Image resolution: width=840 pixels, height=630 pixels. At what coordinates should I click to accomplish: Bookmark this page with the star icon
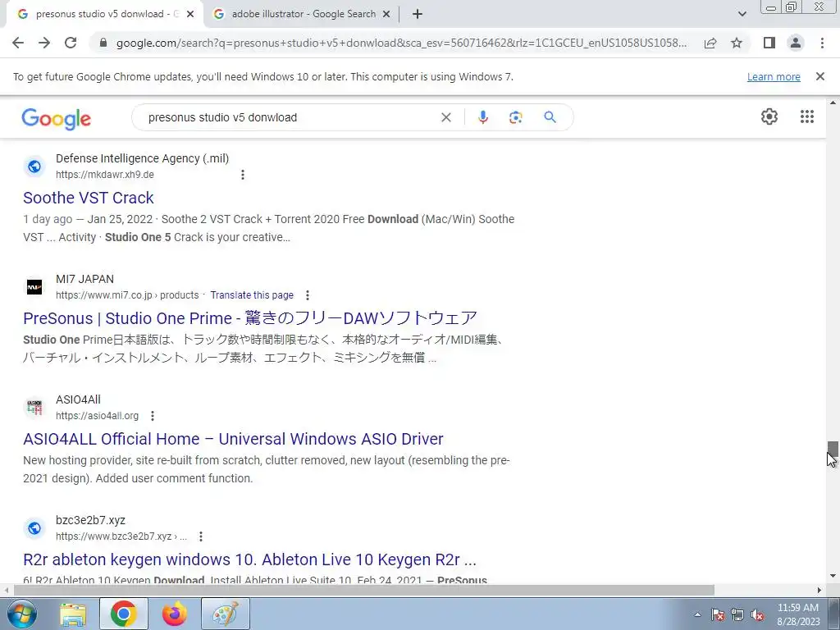(x=737, y=43)
